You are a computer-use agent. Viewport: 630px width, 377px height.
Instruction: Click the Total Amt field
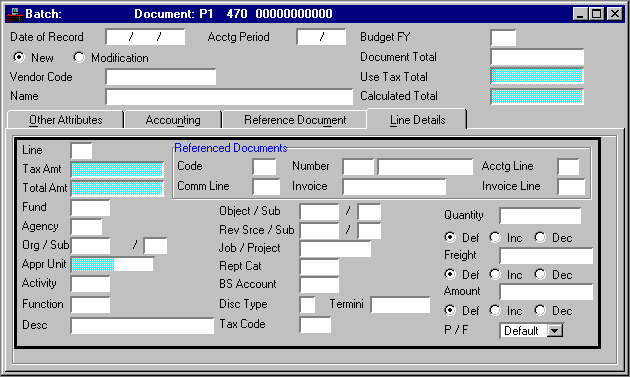click(x=117, y=188)
